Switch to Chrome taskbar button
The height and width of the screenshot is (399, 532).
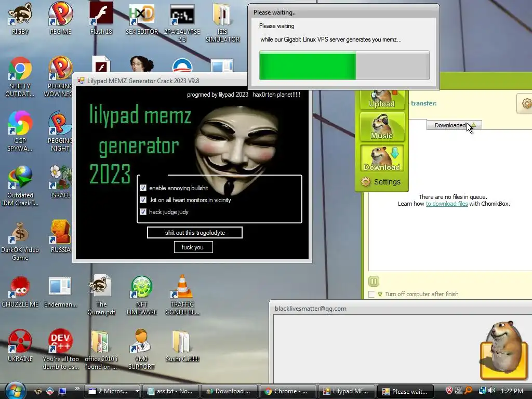tap(288, 391)
